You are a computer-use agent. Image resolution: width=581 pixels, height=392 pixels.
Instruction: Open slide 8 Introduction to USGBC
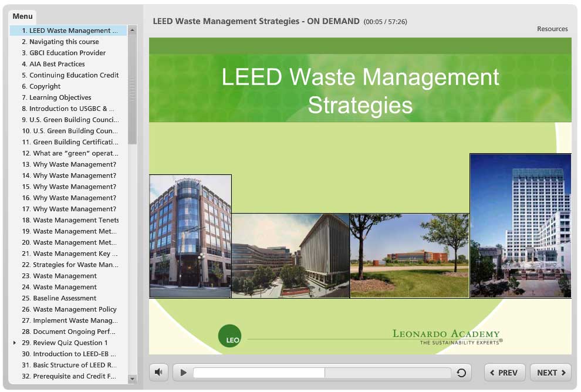click(68, 109)
